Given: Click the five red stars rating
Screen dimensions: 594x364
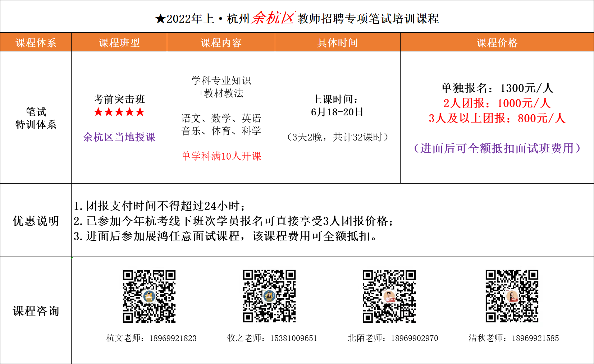Looking at the screenshot, I should (x=119, y=112).
